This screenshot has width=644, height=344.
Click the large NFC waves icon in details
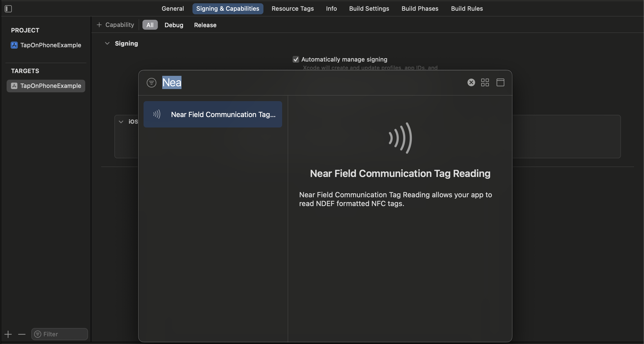click(x=400, y=138)
